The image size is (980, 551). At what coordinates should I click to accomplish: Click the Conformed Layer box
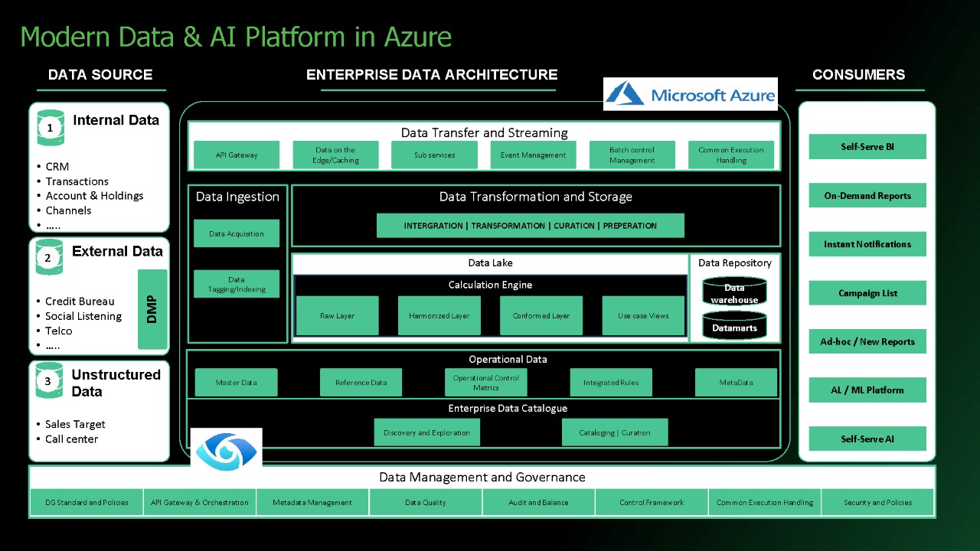coord(541,316)
